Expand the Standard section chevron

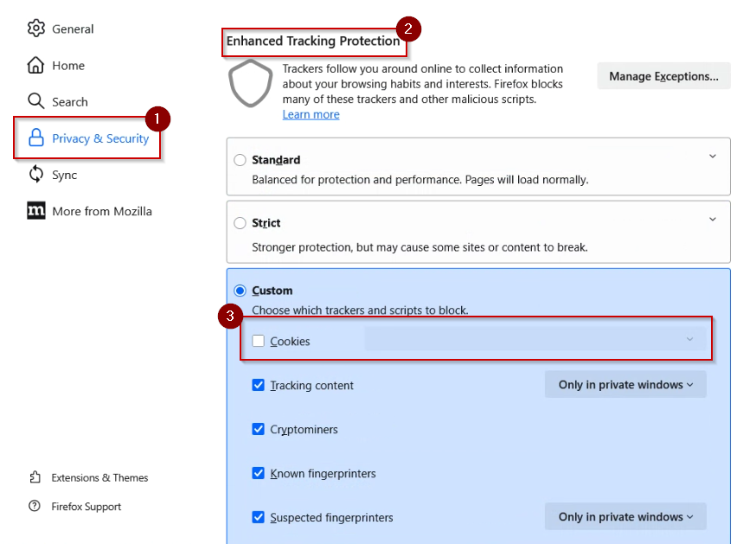tap(713, 157)
